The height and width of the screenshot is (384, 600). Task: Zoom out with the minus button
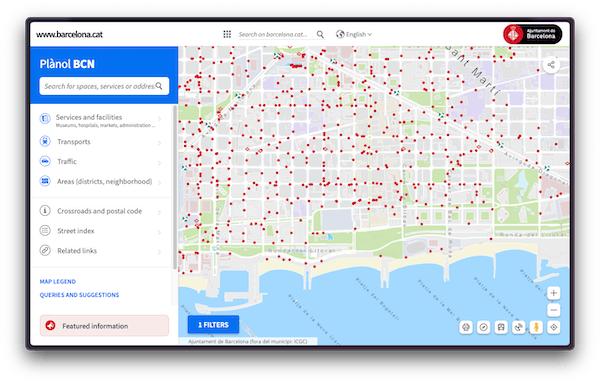tap(553, 309)
